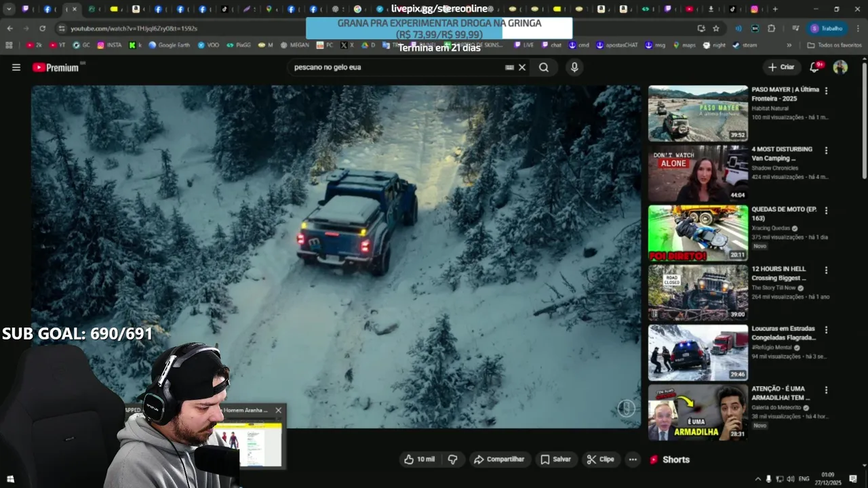This screenshot has width=868, height=488.
Task: Open the site info icon left of the URL
Action: (62, 28)
